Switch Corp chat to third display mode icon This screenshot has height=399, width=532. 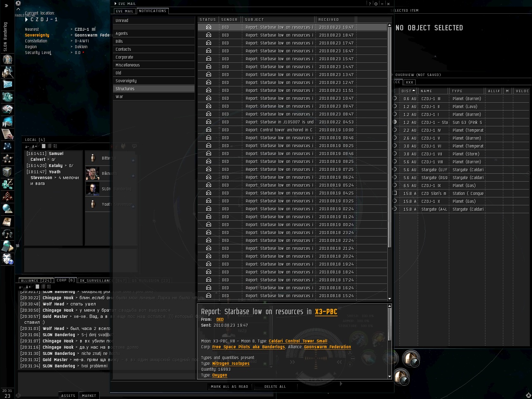[49, 287]
